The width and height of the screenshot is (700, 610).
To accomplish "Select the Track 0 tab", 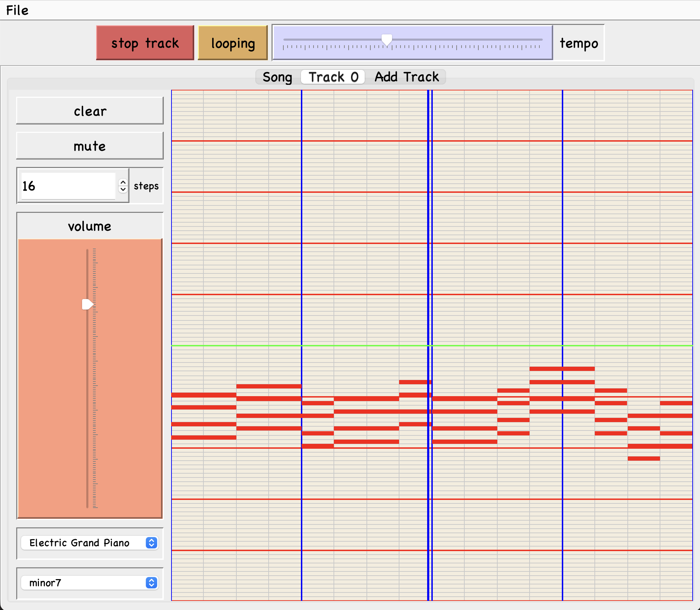I will click(x=332, y=77).
